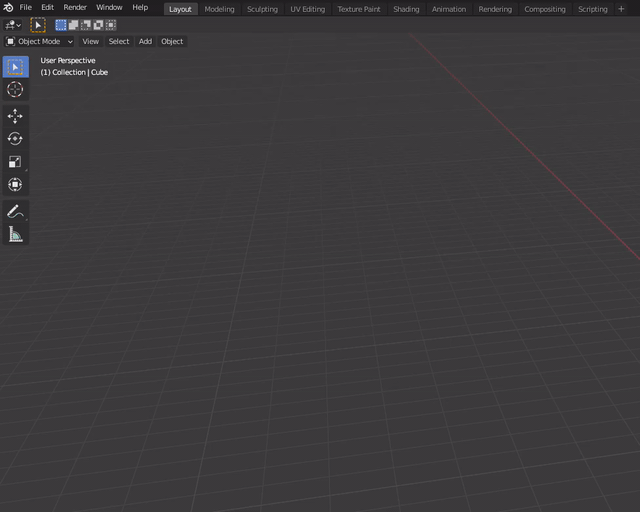
Task: Switch to the Intersect selection mode
Action: pos(110,25)
